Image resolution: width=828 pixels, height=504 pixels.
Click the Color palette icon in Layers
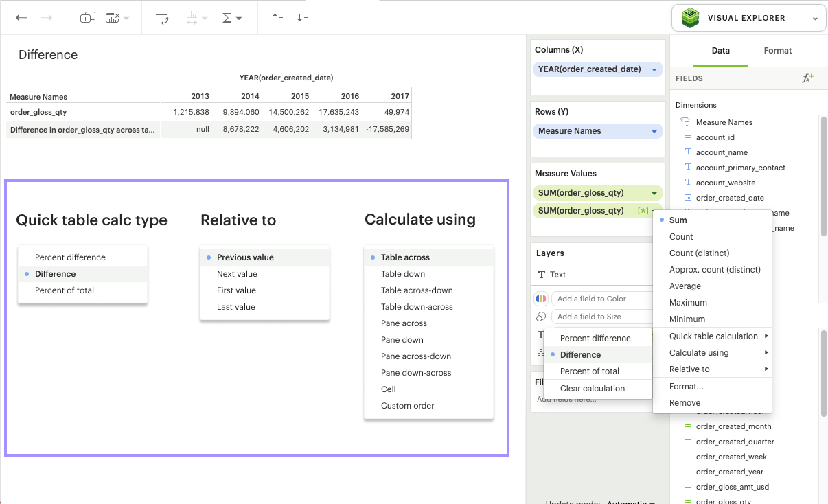(x=541, y=299)
